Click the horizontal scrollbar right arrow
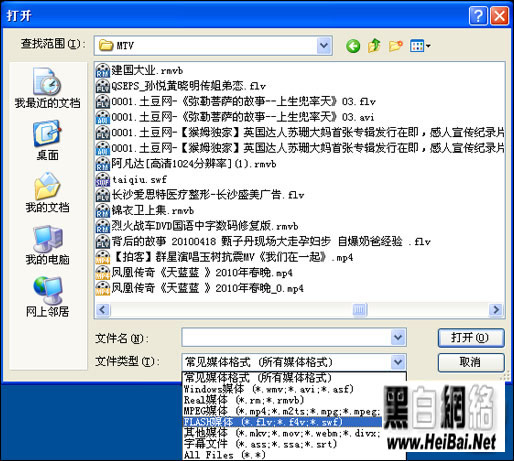 (x=496, y=310)
